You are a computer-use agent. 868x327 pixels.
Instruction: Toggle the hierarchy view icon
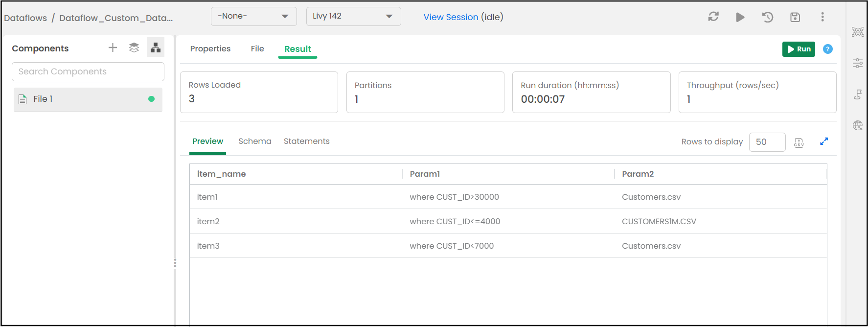156,47
